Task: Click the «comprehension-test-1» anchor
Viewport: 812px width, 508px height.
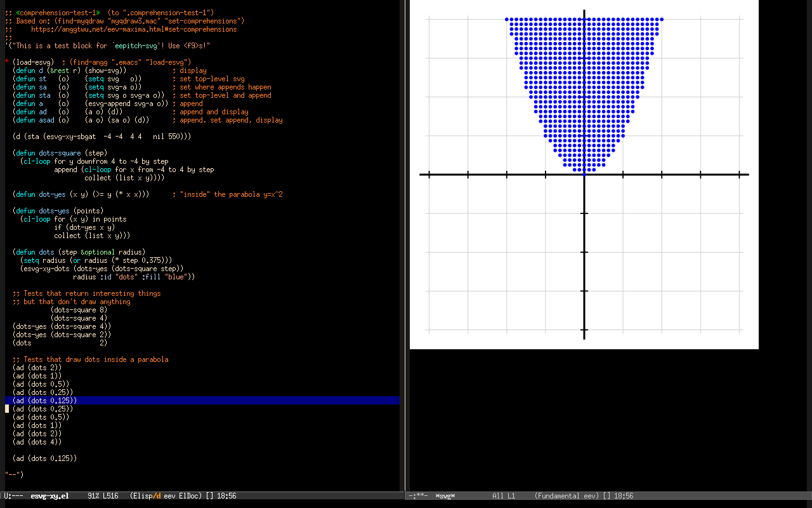Action: [58, 13]
